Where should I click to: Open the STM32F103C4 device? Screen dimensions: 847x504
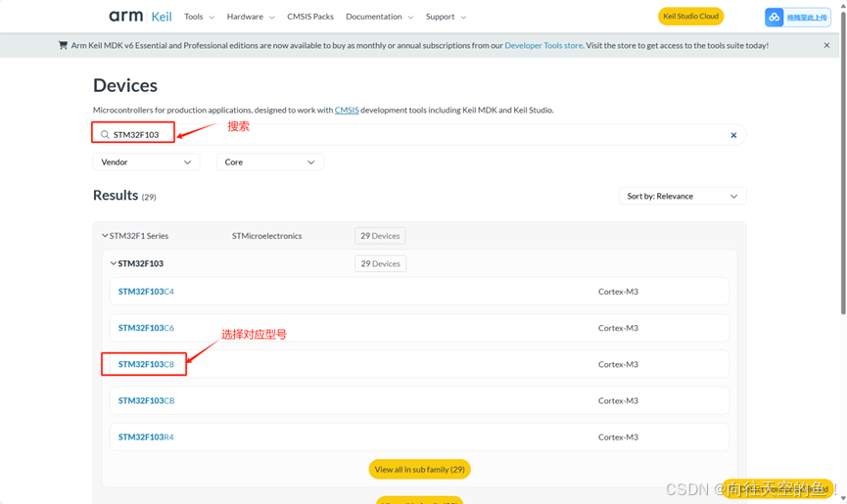click(x=146, y=292)
